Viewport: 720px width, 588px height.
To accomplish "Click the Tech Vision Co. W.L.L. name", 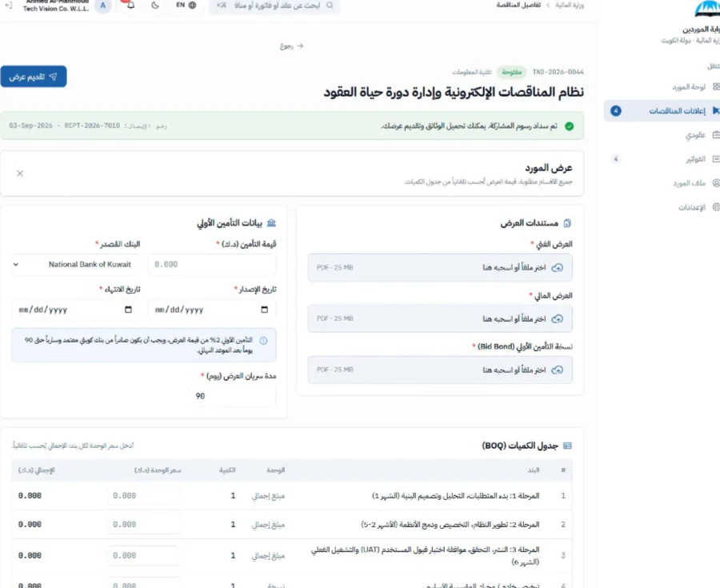I will click(x=56, y=9).
